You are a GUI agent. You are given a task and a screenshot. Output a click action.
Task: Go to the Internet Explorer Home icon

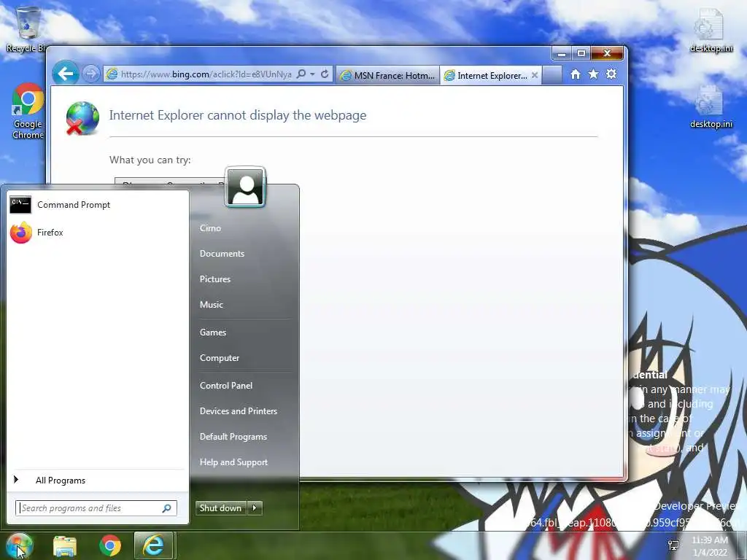(576, 74)
